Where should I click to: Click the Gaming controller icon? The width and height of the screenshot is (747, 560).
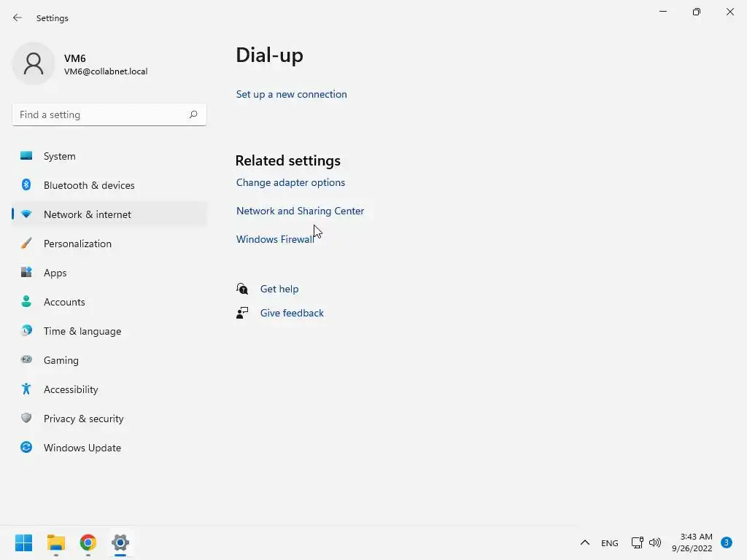click(26, 359)
